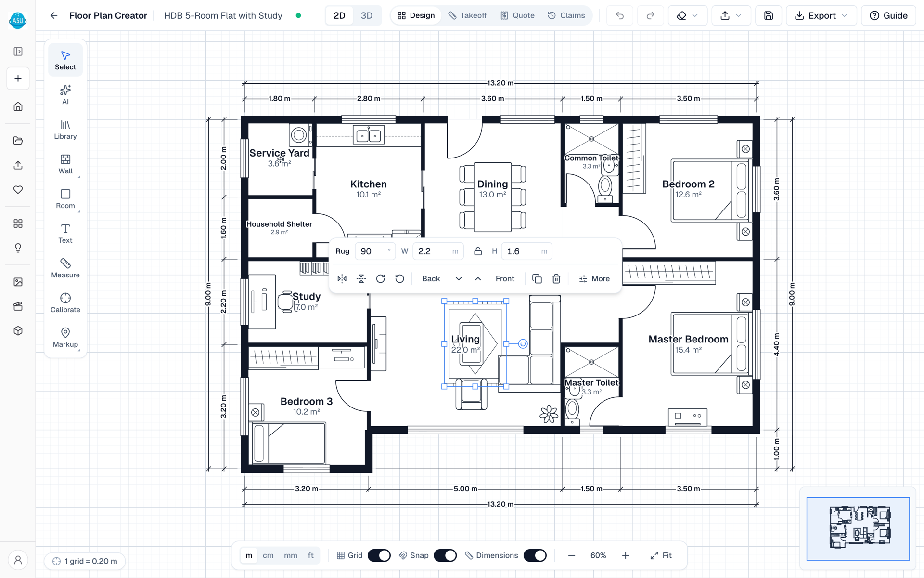Click the rug width input field
924x578 pixels.
[x=438, y=251]
